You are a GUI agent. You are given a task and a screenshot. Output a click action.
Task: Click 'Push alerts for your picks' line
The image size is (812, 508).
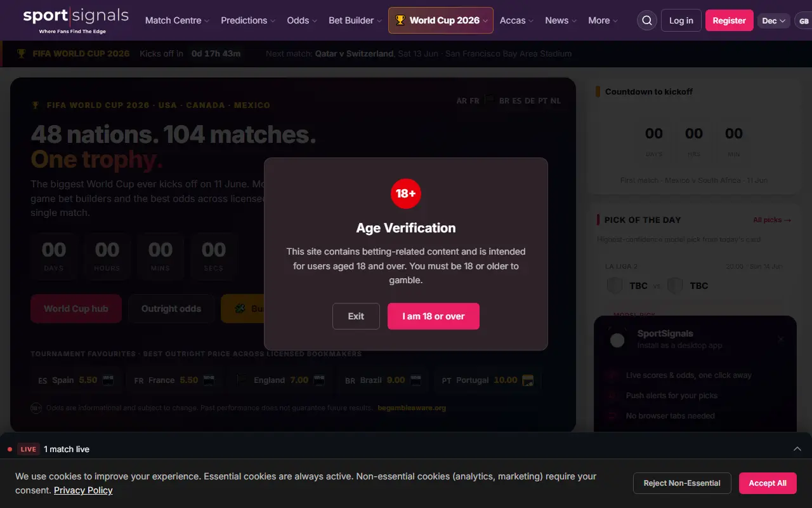(672, 396)
